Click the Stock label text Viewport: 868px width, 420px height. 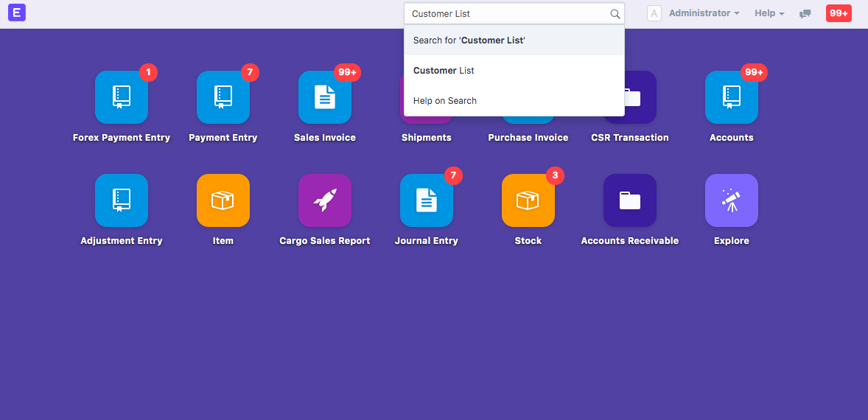(x=528, y=241)
